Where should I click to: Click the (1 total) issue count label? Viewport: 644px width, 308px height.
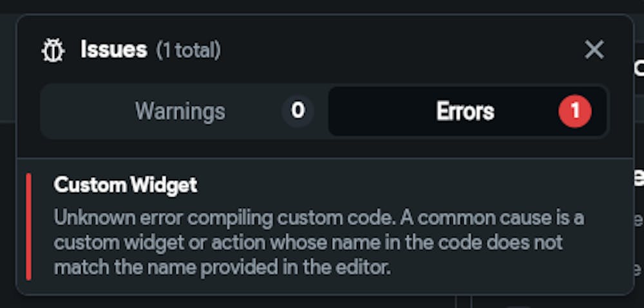tap(189, 50)
